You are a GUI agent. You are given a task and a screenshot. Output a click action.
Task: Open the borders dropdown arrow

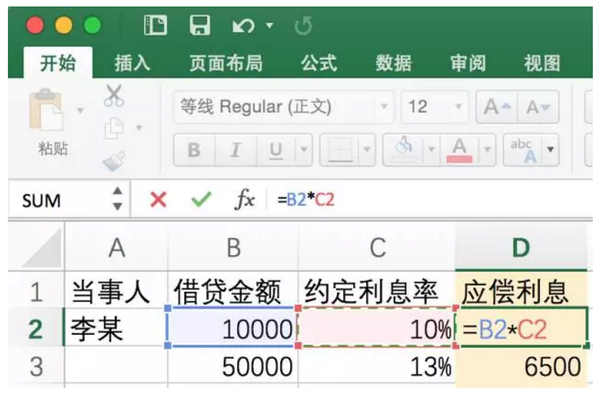coord(367,149)
